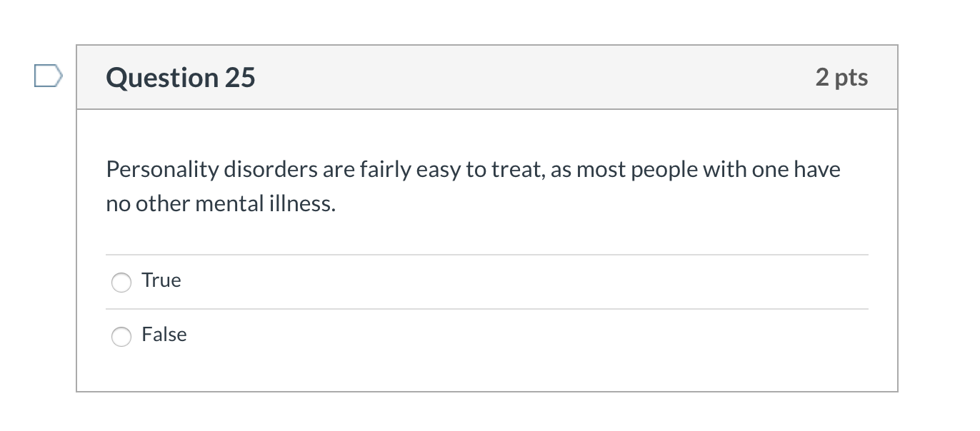The height and width of the screenshot is (431, 980).
Task: Click the number 25 in the heading
Action: (240, 78)
